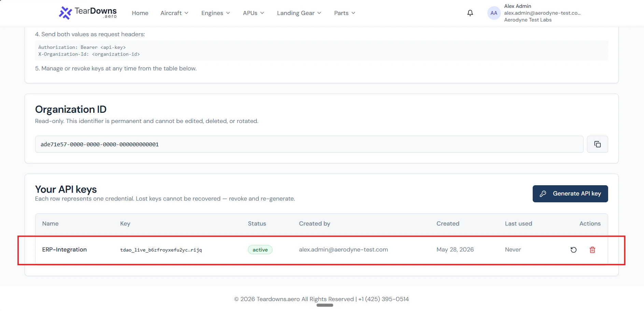Click the Actions column header
The width and height of the screenshot is (644, 311).
pyautogui.click(x=590, y=224)
